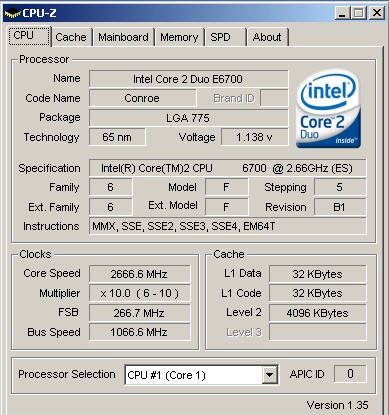Close the CPU-Z window
Viewport: 389px width, 415px height.
pos(377,13)
